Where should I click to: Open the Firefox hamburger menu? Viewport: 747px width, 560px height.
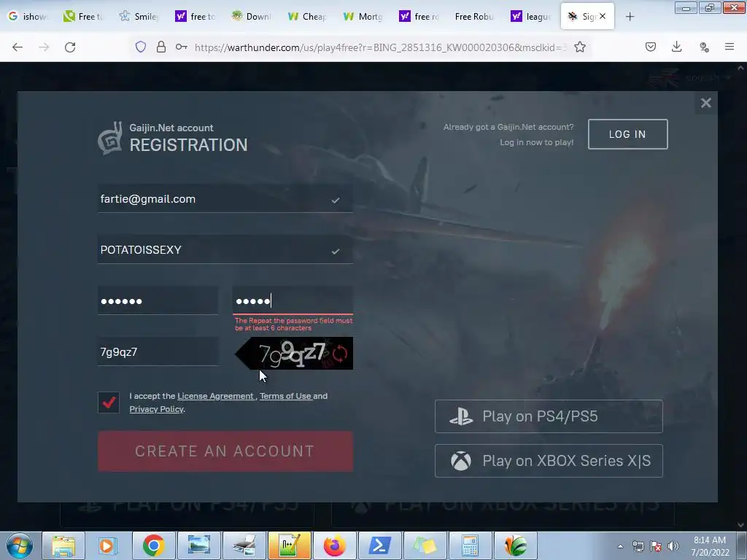pyautogui.click(x=729, y=47)
